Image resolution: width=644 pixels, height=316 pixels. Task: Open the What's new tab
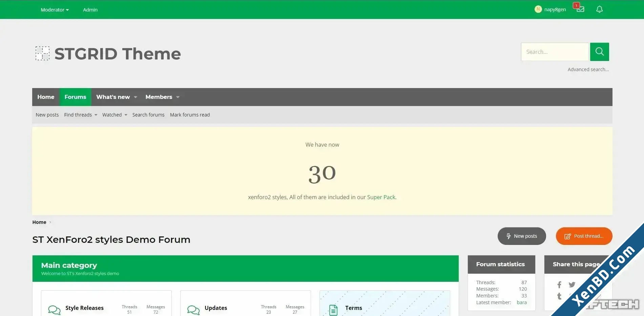pyautogui.click(x=113, y=97)
